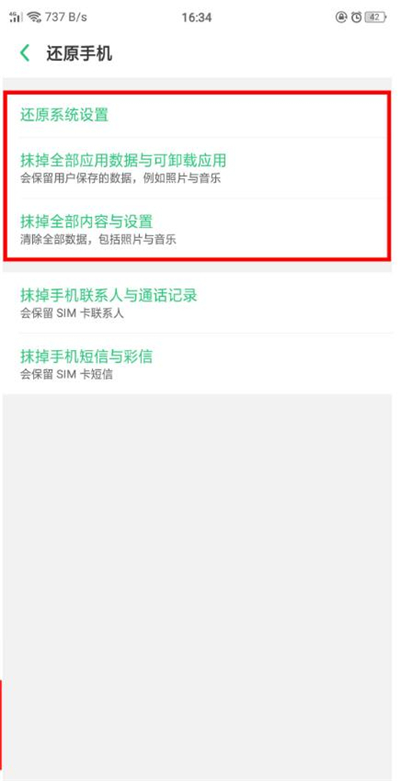Screen dimensions: 400x781
Task: Tap the Wi-Fi status icon
Action: (34, 17)
